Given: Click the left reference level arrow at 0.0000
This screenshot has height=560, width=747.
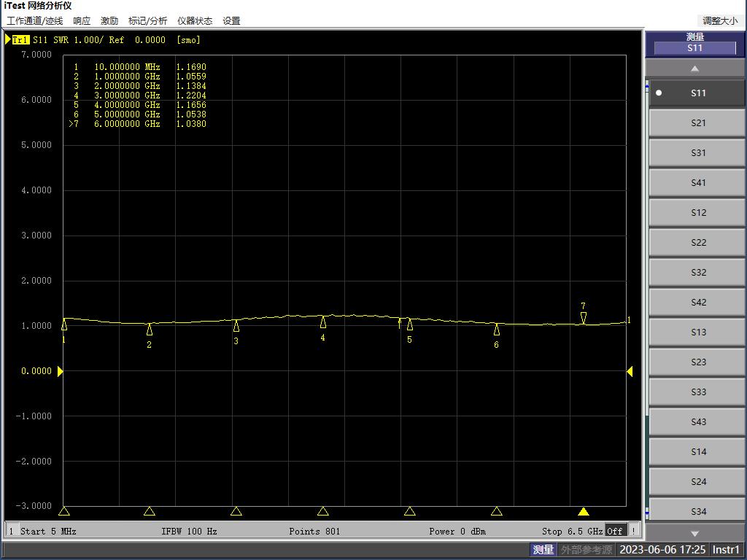Looking at the screenshot, I should tap(61, 372).
